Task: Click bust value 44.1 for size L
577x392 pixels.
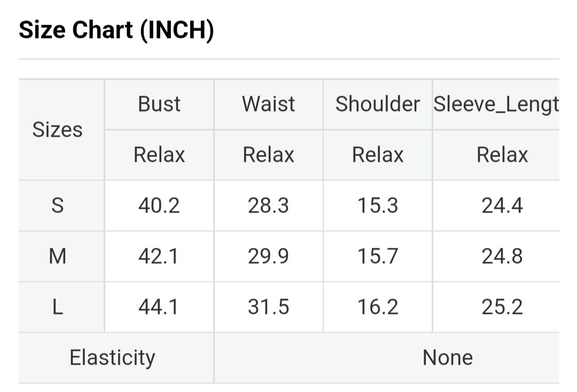Action: click(159, 307)
